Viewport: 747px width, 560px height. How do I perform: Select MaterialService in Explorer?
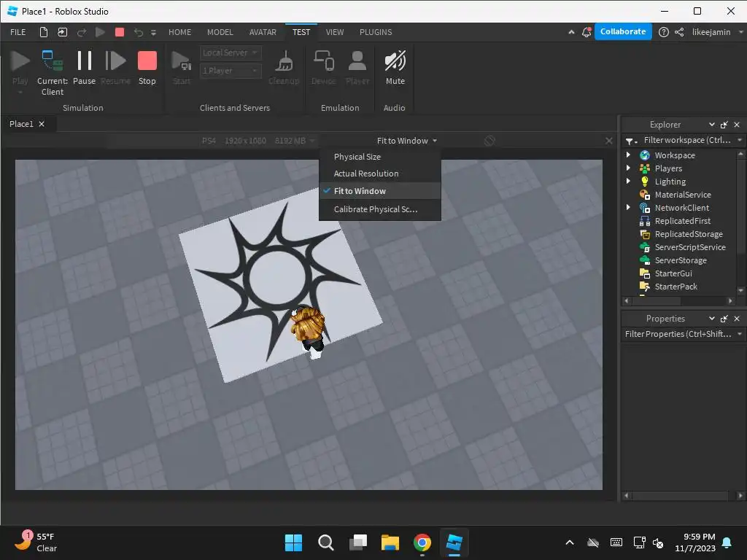(682, 194)
